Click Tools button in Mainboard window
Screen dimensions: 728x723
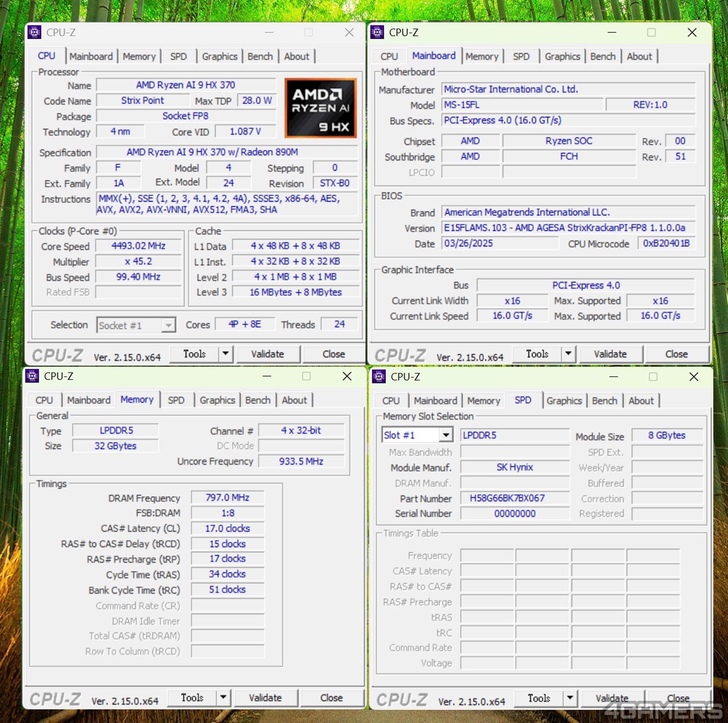coord(537,354)
